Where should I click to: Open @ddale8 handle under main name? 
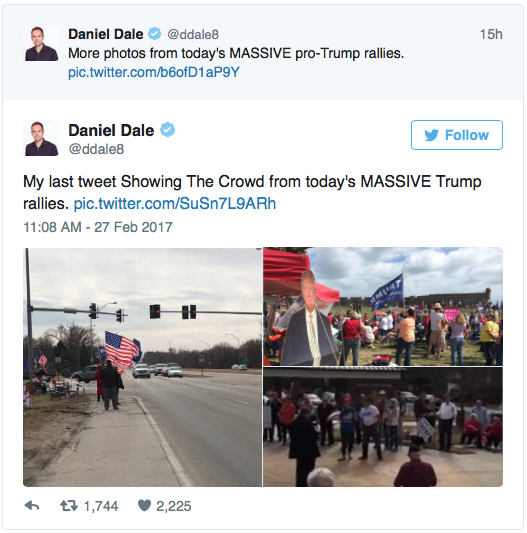[x=96, y=149]
